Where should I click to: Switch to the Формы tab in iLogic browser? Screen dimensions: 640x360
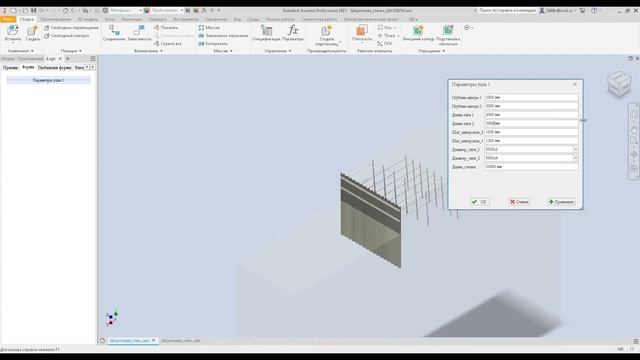point(28,67)
